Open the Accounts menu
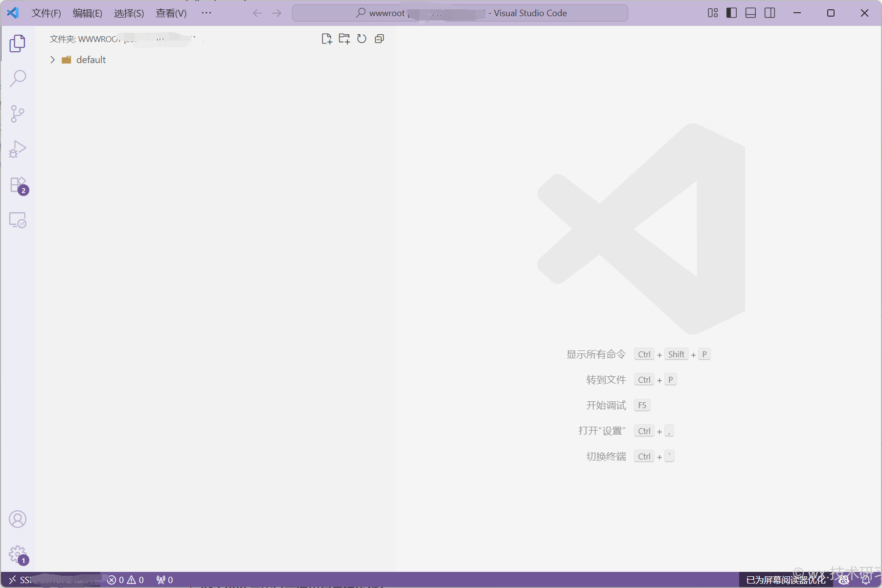This screenshot has height=588, width=882. click(x=18, y=519)
